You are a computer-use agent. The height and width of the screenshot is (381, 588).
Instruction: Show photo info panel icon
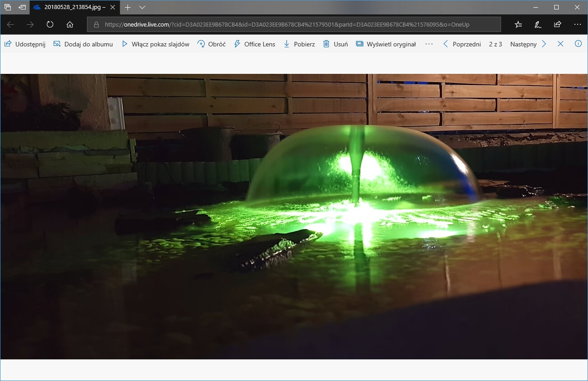(x=579, y=44)
